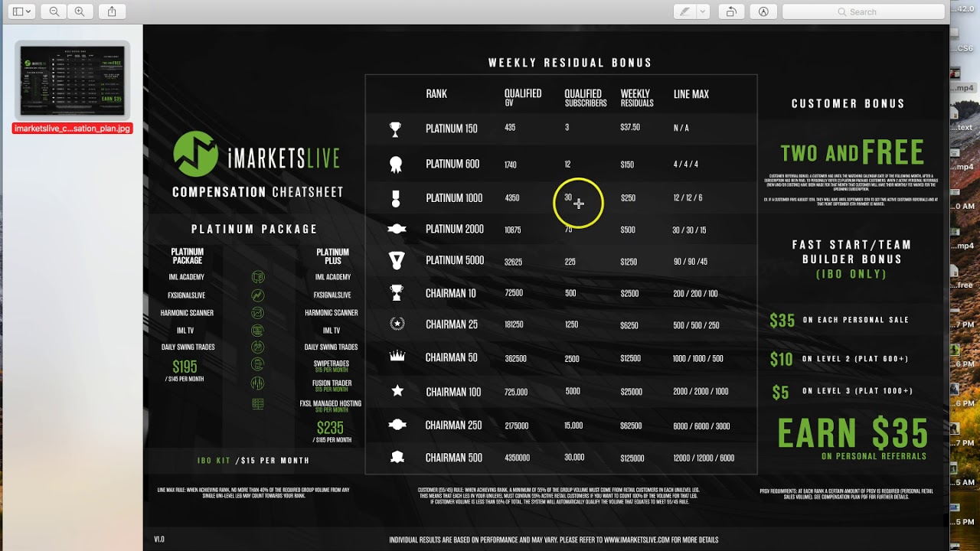Click the FXSignalsLive chart icon

pos(258,295)
